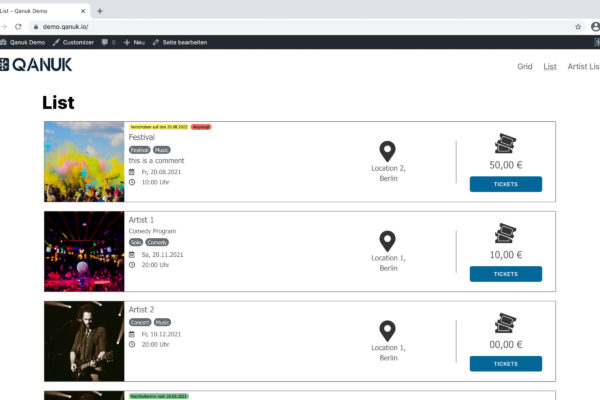This screenshot has width=600, height=400.
Task: Click the green badge in the bottom event row
Action: pos(159,396)
